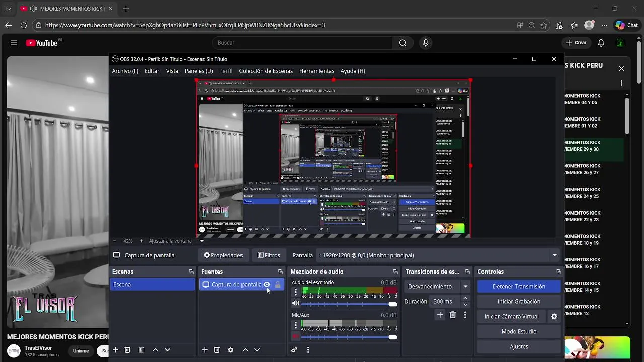Undock the Mezclador de audio panel
644x362 pixels.
395,271
